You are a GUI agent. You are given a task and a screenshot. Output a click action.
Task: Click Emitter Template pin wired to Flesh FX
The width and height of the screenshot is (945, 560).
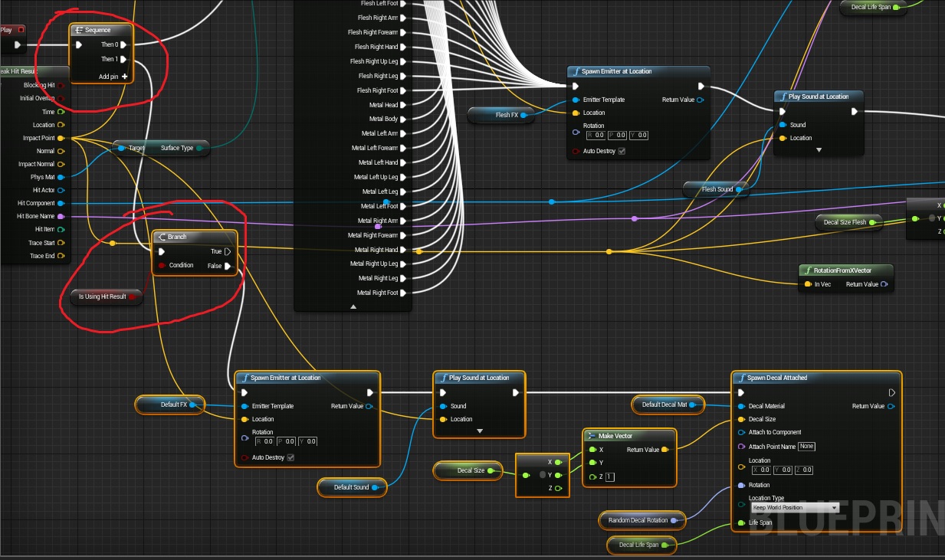[576, 100]
